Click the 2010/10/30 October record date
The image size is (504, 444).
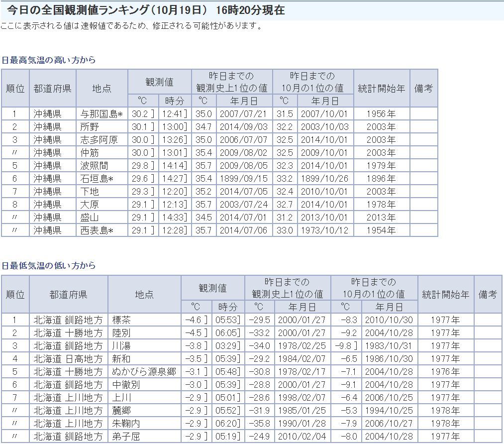pyautogui.click(x=389, y=320)
